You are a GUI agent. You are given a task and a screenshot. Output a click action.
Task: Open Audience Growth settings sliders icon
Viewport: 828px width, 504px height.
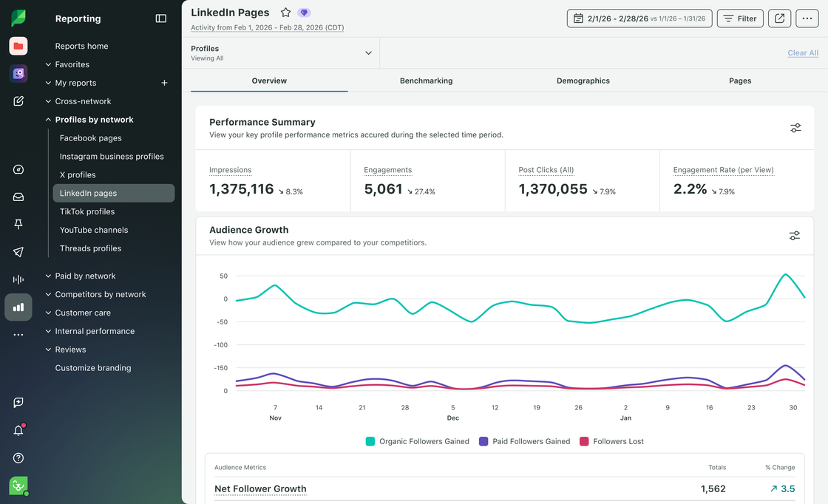click(x=794, y=236)
